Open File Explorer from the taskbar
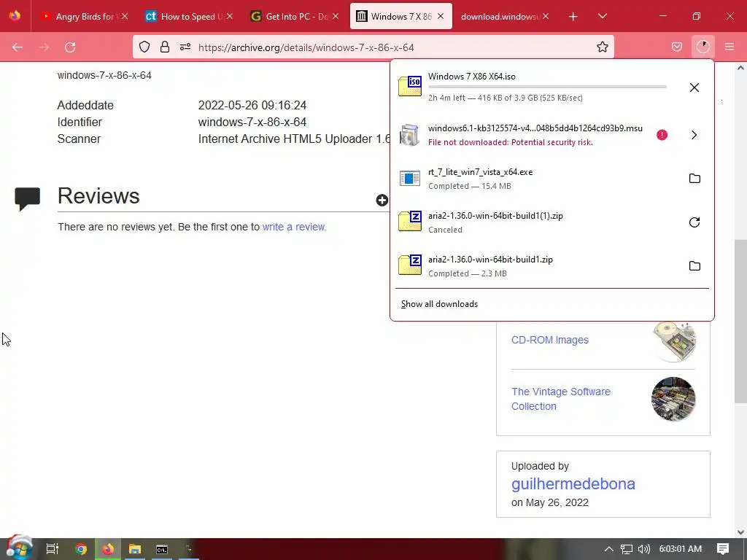747x560 pixels. click(135, 549)
